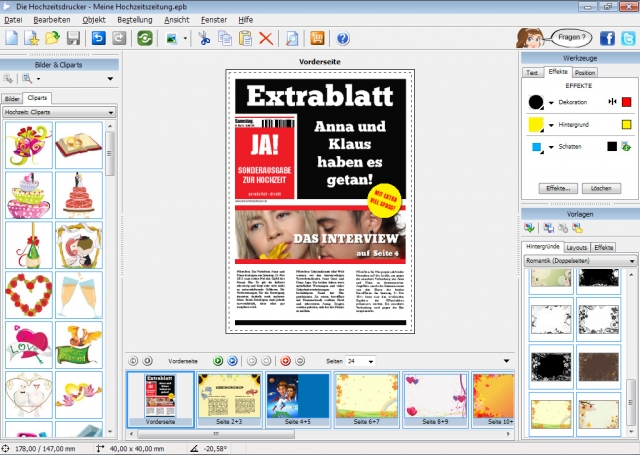
Task: Click the green refresh icon in toolbar
Action: (x=145, y=39)
